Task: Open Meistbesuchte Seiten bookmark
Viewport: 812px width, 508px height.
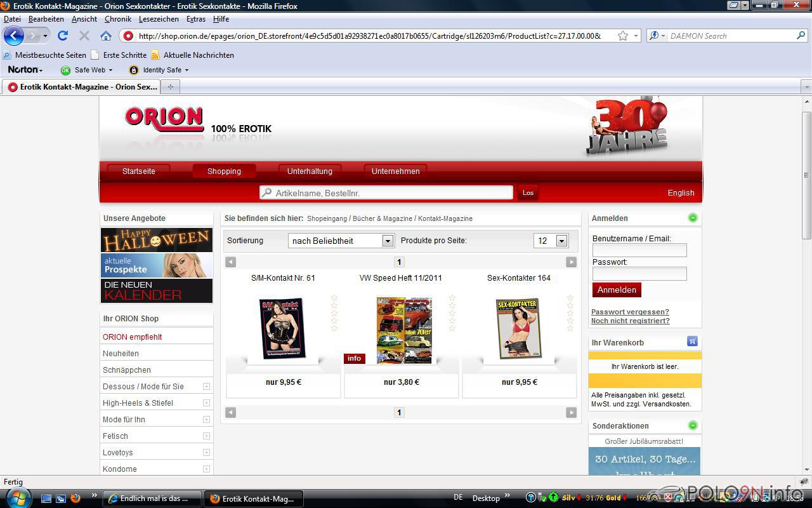Action: tap(45, 55)
